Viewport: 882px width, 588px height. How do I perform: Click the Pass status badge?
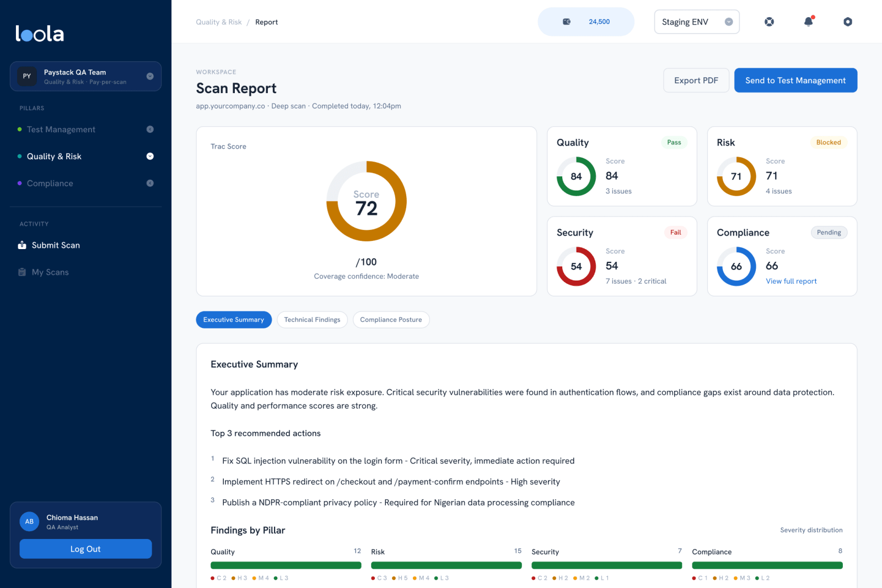[x=674, y=142]
